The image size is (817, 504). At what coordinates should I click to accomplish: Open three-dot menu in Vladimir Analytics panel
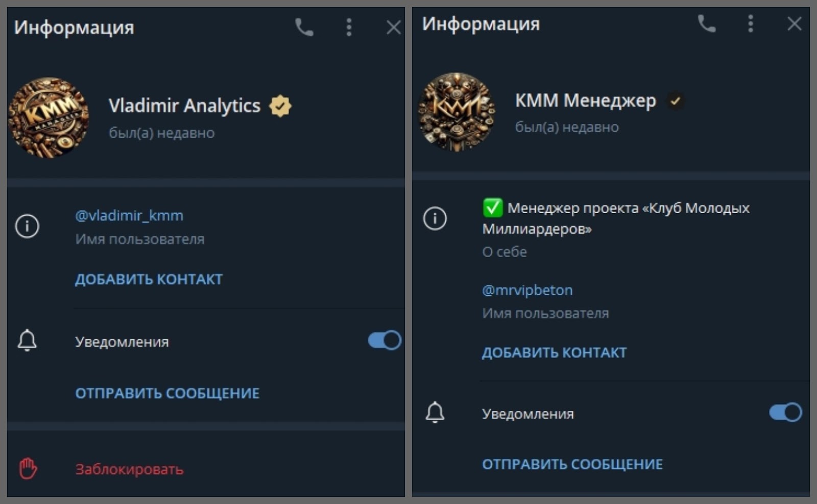[x=349, y=28]
